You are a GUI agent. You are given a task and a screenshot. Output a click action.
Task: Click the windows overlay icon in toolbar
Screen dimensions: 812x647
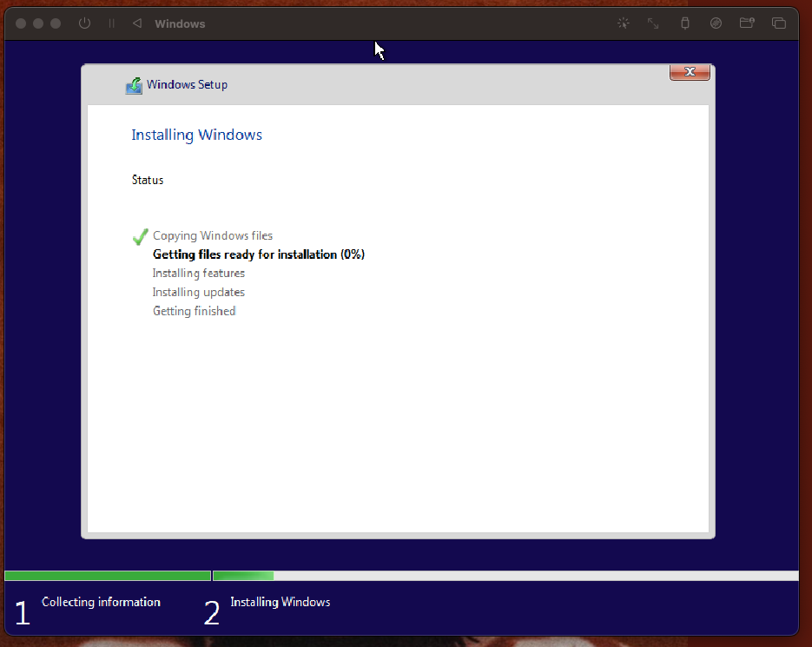coord(779,23)
